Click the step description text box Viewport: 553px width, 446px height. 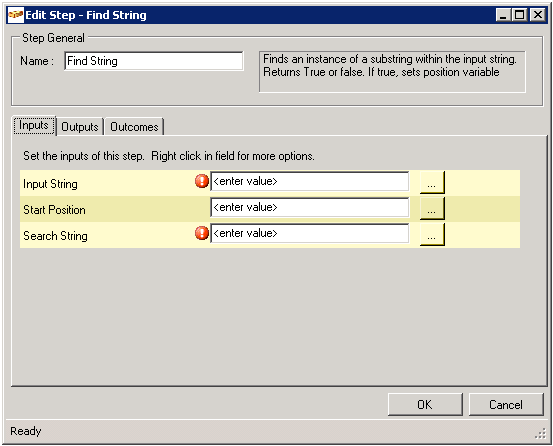tap(392, 72)
